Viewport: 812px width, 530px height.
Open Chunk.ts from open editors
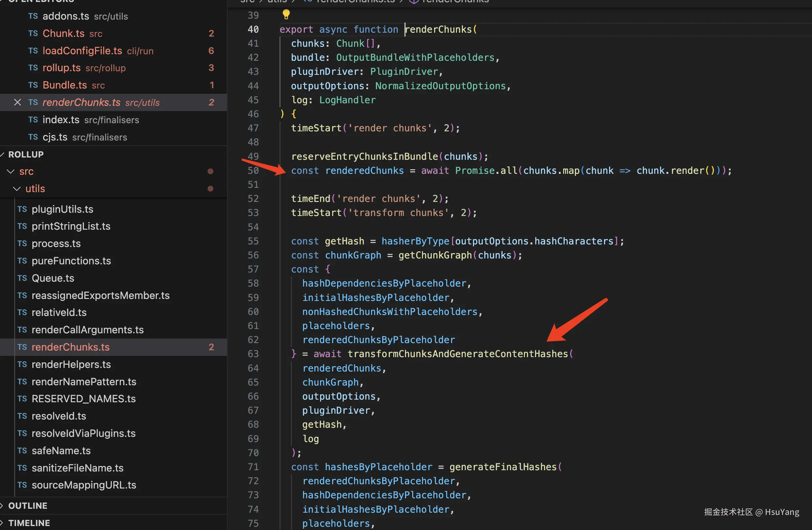pyautogui.click(x=63, y=33)
